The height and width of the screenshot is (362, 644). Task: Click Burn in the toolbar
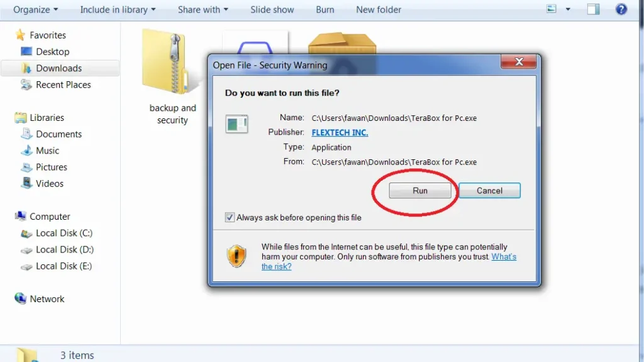click(325, 9)
